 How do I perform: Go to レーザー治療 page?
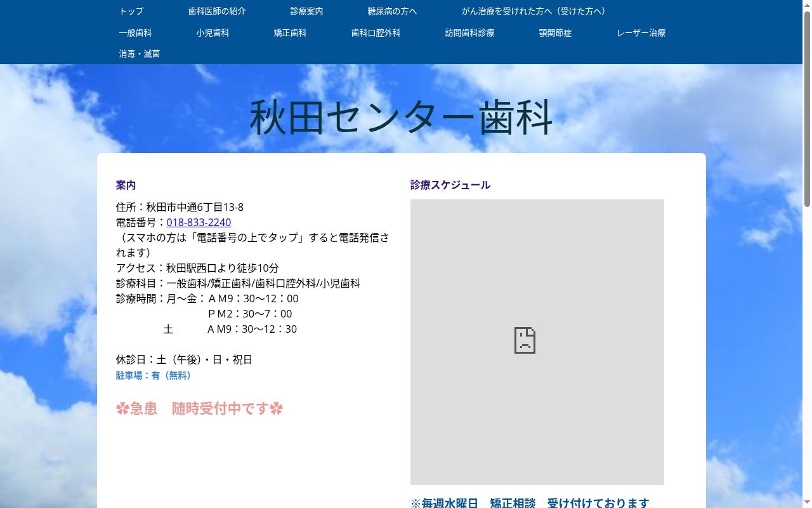pos(641,33)
